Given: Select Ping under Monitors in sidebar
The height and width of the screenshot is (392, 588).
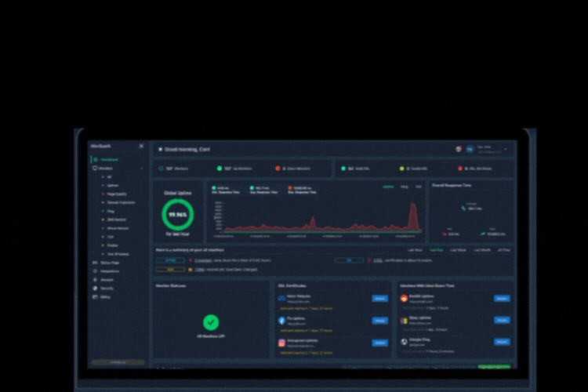Looking at the screenshot, I should pos(111,211).
